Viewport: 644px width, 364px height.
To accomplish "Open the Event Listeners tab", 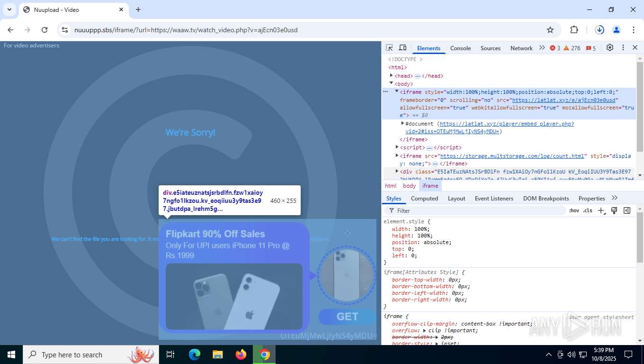I will pyautogui.click(x=494, y=198).
